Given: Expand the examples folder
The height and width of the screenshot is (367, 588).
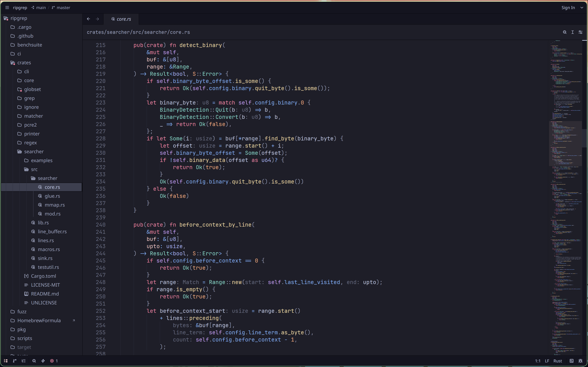Looking at the screenshot, I should tap(42, 160).
